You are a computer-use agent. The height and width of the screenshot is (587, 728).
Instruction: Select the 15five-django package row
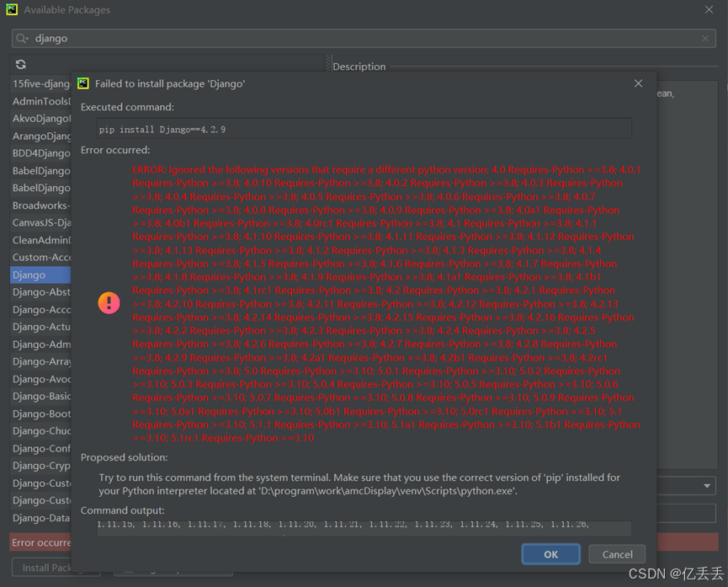(x=41, y=83)
